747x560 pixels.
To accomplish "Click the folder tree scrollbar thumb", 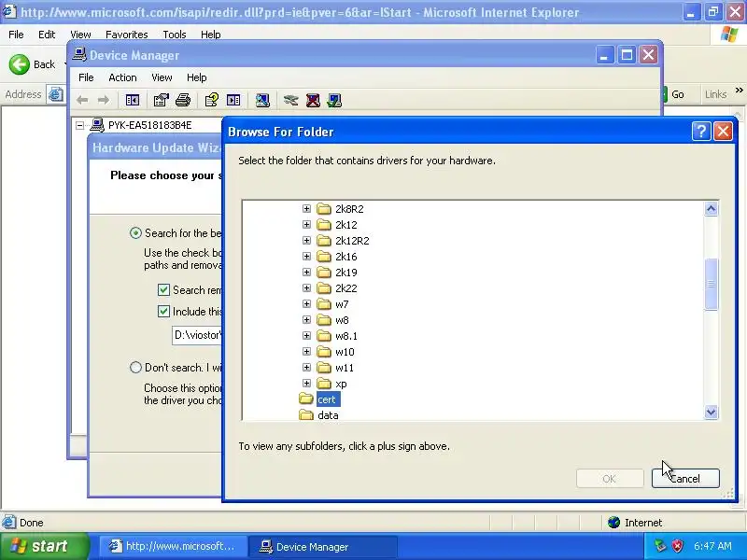I will coord(711,284).
